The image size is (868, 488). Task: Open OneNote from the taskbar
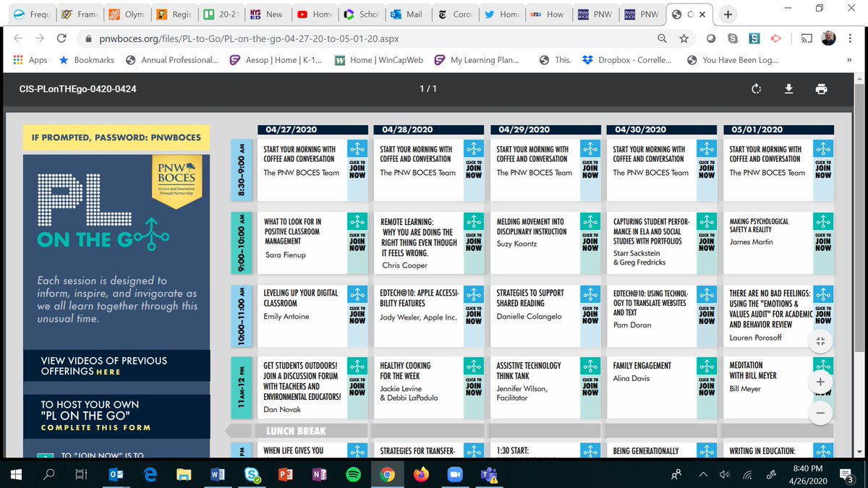(x=318, y=474)
